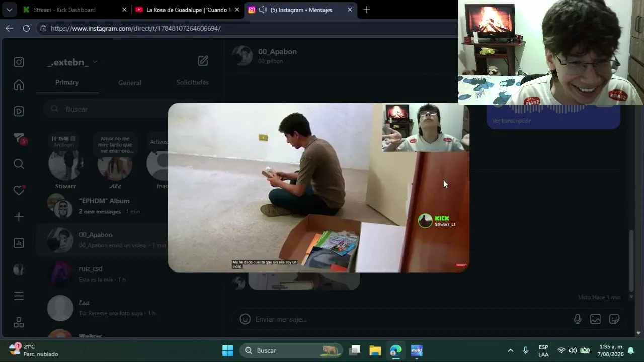Close the La Rosa de Guadalupe tab
Screen dimensions: 644x362
tap(237, 10)
